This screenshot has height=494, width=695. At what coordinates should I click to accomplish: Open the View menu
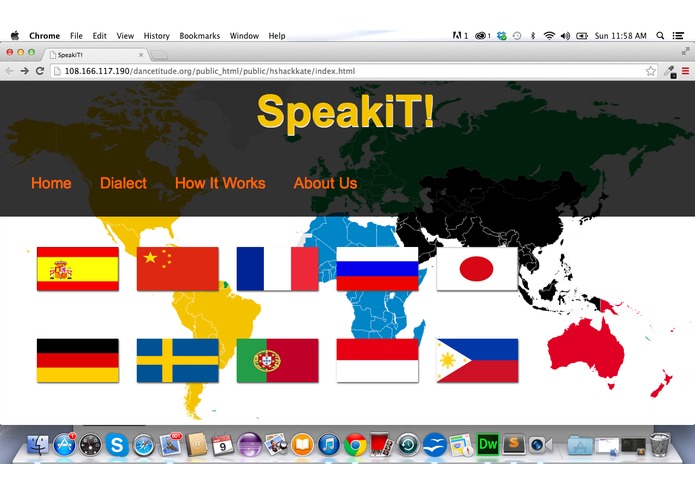125,35
